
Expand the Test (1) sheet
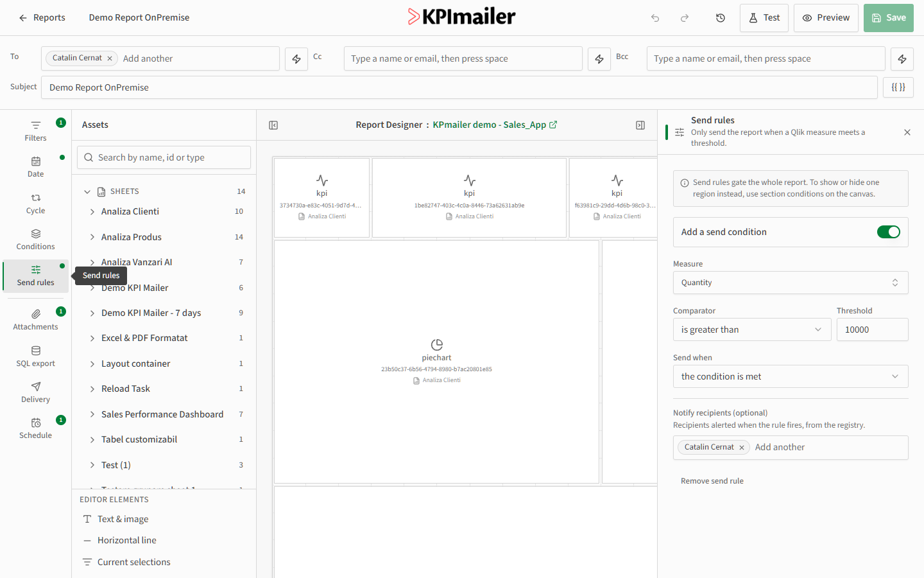point(92,466)
